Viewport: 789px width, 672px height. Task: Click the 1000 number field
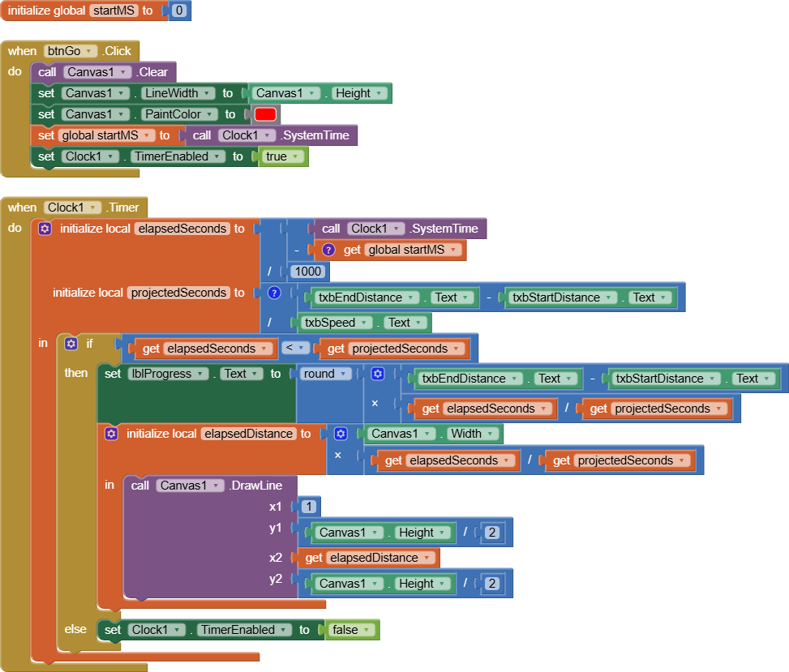click(x=307, y=272)
